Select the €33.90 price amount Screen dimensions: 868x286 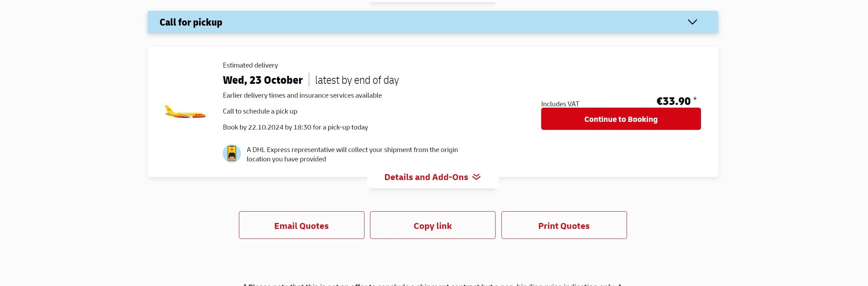point(673,101)
